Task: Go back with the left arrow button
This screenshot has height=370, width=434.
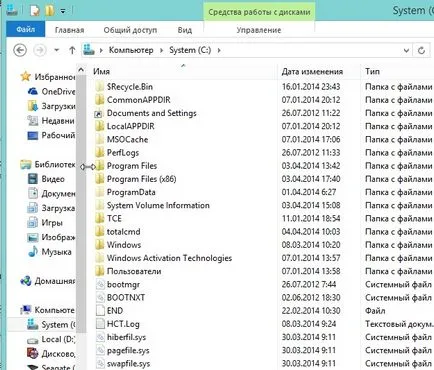Action: tap(20, 50)
